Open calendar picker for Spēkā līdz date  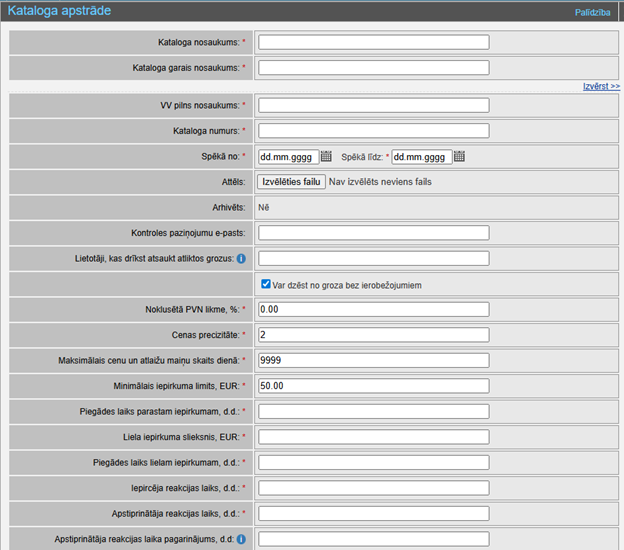(459, 157)
